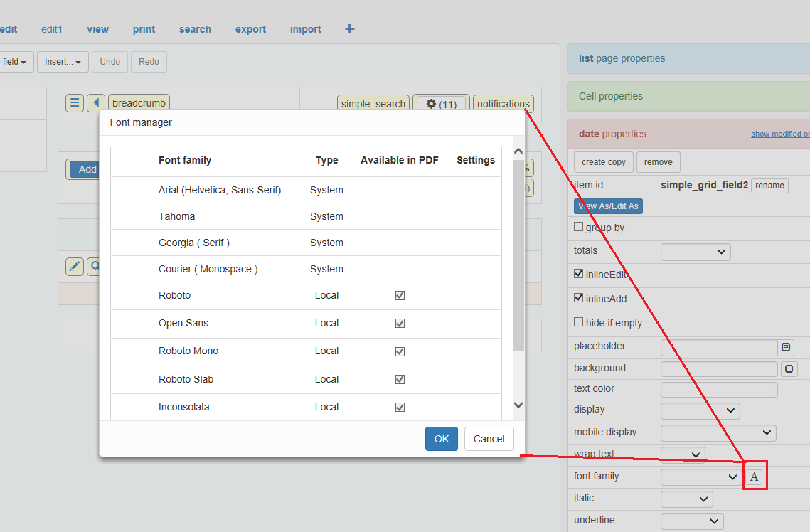This screenshot has width=810, height=532.
Task: Click the hamburger menu icon beside breadcrumb
Action: click(75, 103)
